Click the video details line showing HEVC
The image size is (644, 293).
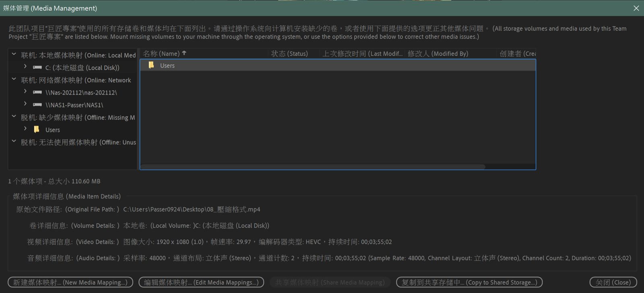coord(258,242)
